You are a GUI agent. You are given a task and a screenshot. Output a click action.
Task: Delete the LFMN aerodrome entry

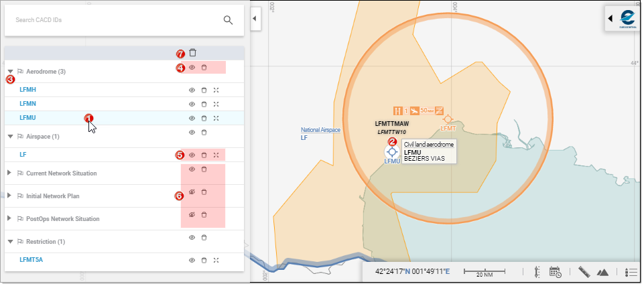pyautogui.click(x=204, y=104)
